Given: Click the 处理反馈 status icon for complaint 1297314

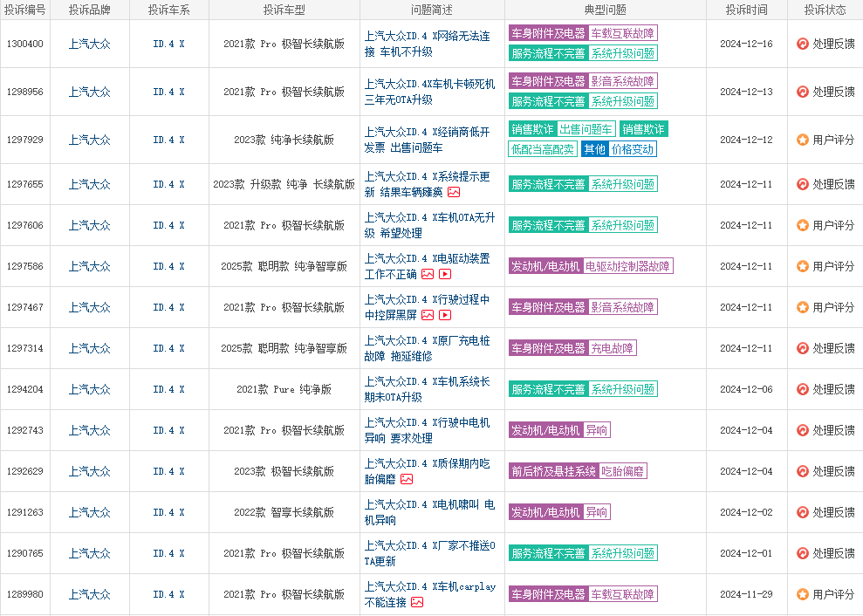Looking at the screenshot, I should tap(803, 348).
